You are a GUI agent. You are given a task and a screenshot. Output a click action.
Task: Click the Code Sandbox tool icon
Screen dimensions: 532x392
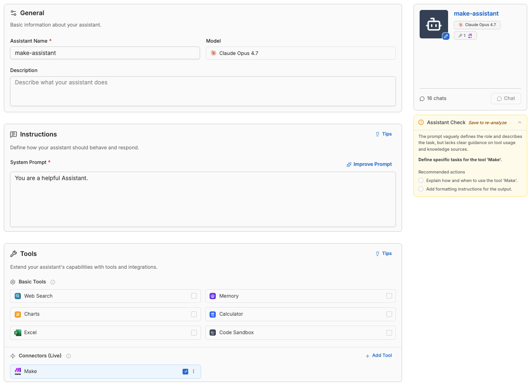pos(213,333)
